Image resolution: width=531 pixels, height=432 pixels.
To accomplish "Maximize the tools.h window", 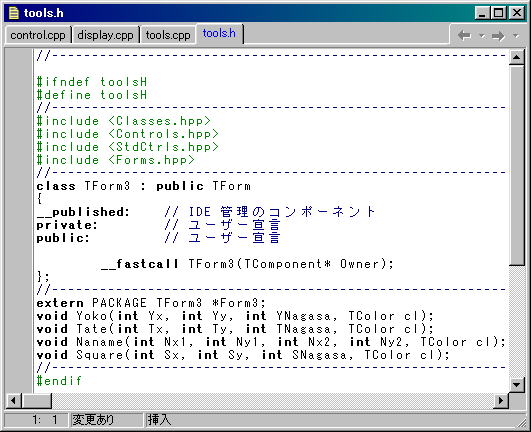I will (x=498, y=13).
